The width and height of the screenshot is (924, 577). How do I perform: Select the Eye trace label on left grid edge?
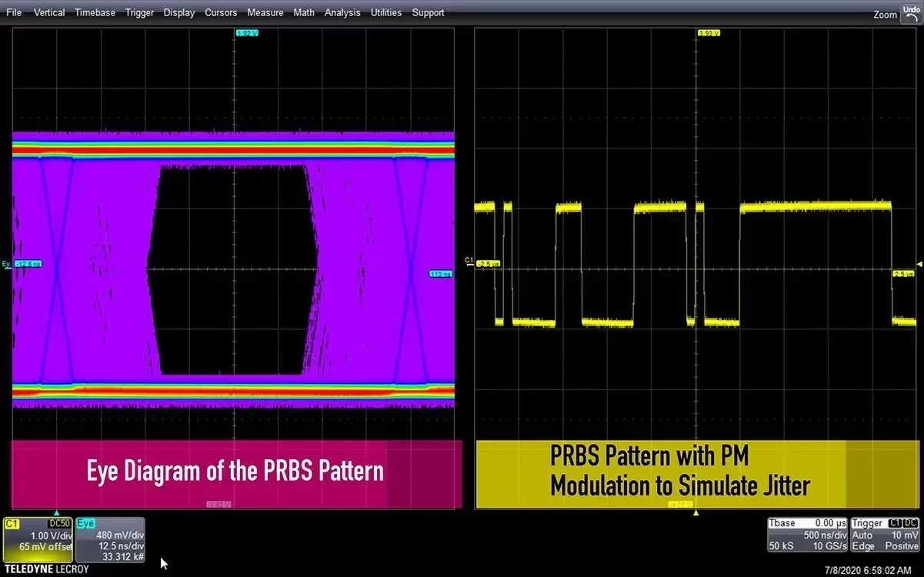click(7, 264)
